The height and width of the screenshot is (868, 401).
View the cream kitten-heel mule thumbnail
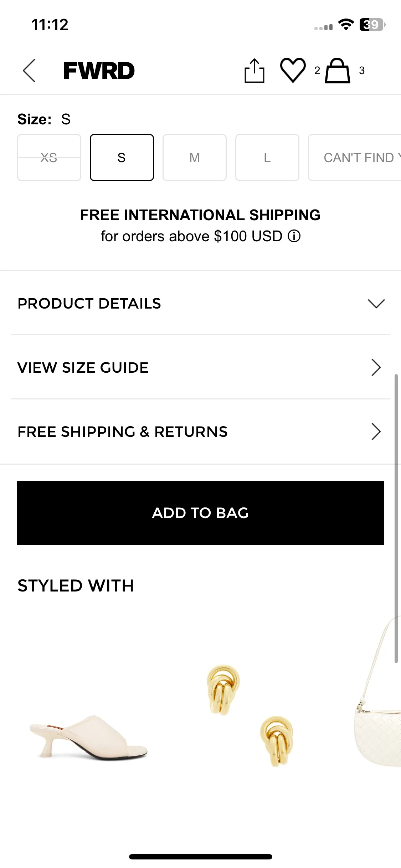(x=88, y=737)
